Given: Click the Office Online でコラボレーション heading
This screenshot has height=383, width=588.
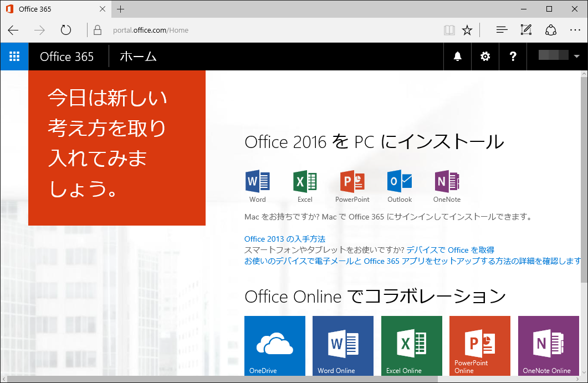Looking at the screenshot, I should 375,297.
